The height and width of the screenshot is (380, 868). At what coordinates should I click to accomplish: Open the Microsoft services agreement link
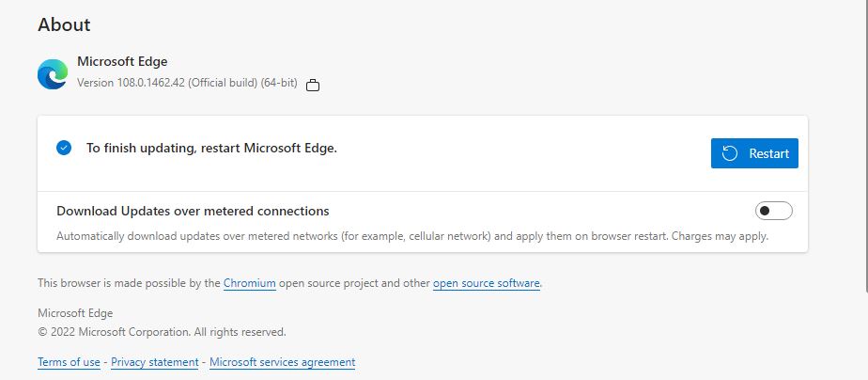pyautogui.click(x=283, y=362)
